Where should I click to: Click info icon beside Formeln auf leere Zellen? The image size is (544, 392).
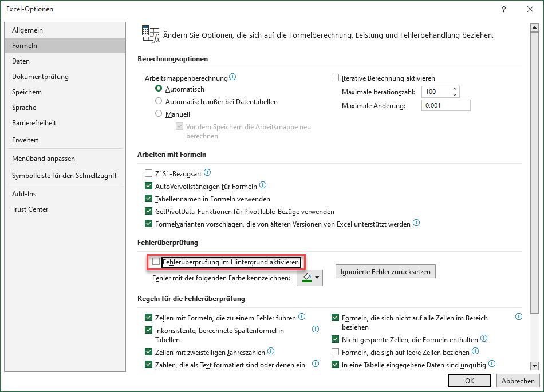475,351
